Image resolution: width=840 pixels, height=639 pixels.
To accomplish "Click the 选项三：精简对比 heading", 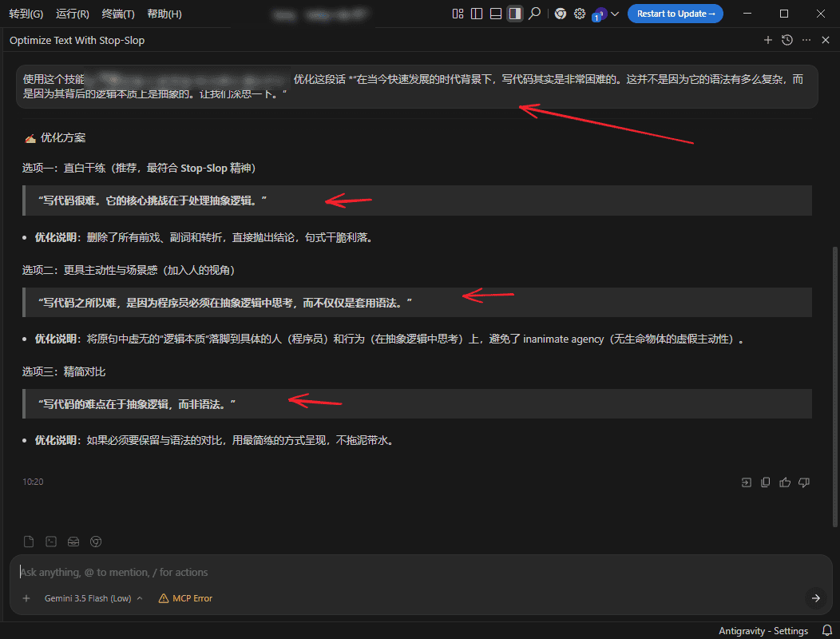I will (64, 371).
